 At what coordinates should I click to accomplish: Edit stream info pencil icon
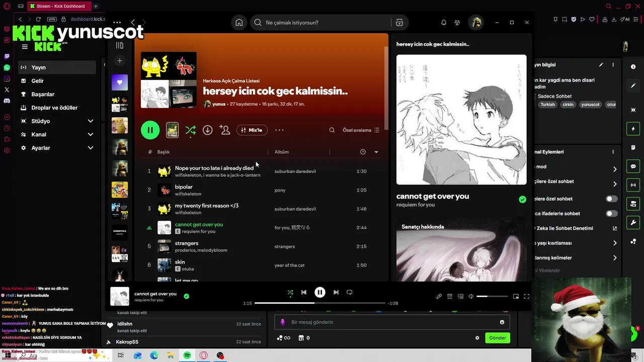click(601, 65)
